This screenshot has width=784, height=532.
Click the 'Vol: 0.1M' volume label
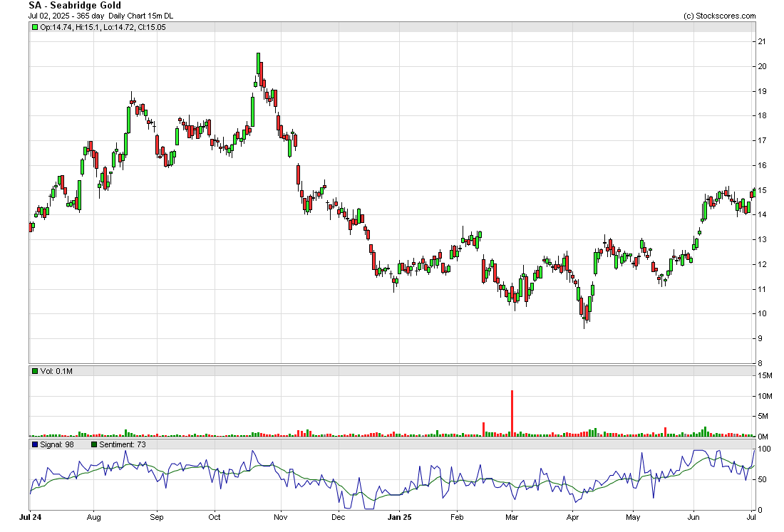tap(56, 371)
